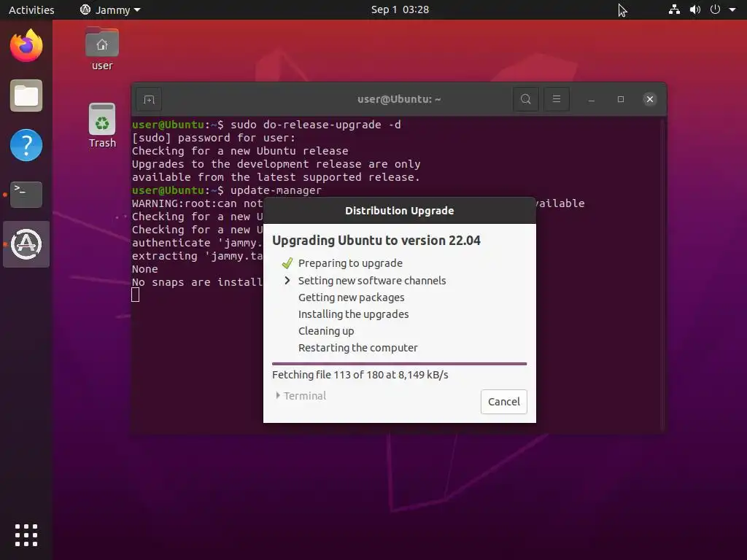The image size is (747, 560).
Task: Expand the Terminal details section
Action: coord(301,396)
